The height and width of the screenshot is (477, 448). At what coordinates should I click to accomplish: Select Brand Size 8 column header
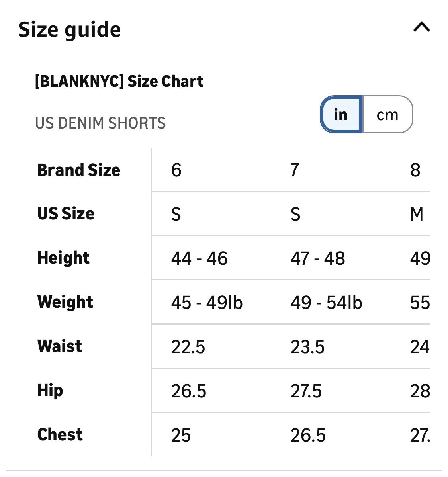click(415, 170)
